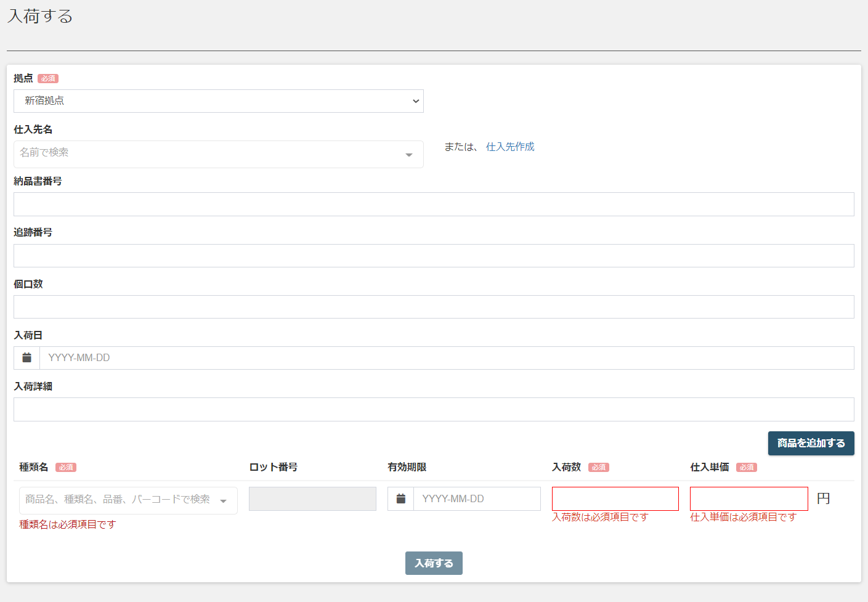Image resolution: width=868 pixels, height=602 pixels.
Task: Click the 必須 badge next to 仕入単価
Action: 747,467
